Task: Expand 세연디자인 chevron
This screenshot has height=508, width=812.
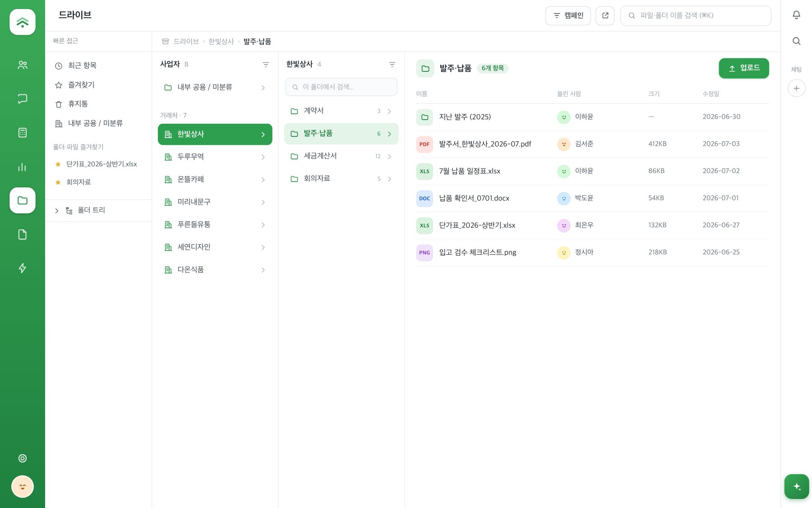Action: point(263,247)
